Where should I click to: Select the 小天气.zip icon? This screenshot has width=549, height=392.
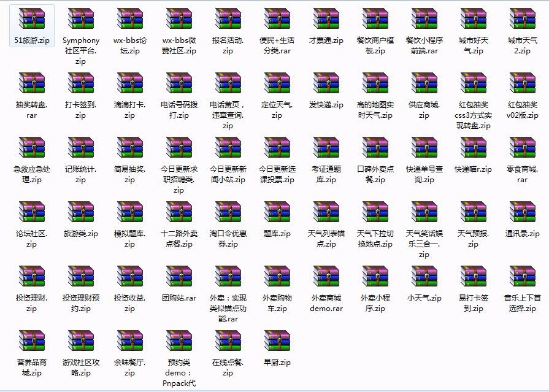pos(424,277)
